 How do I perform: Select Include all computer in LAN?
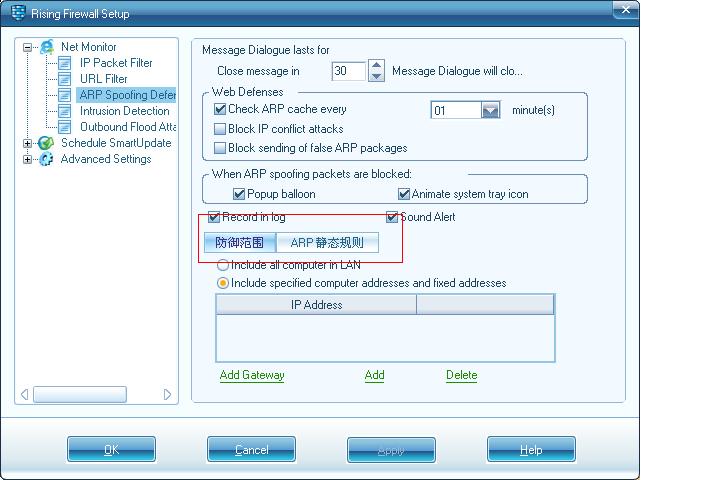tap(223, 265)
